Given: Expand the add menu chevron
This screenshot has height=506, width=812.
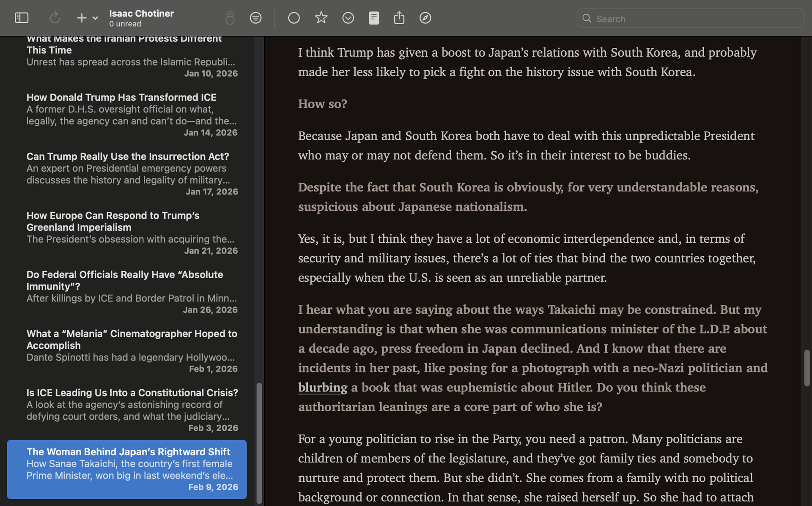Looking at the screenshot, I should (95, 18).
